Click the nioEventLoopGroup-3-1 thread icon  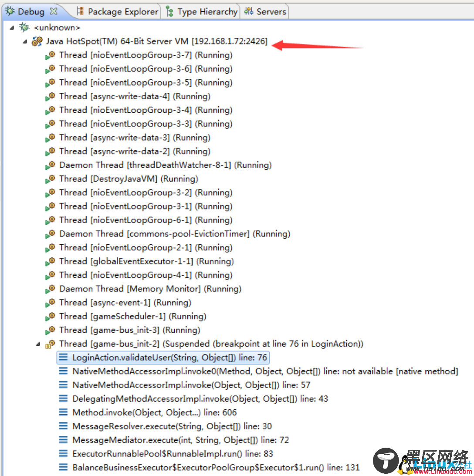coord(51,206)
